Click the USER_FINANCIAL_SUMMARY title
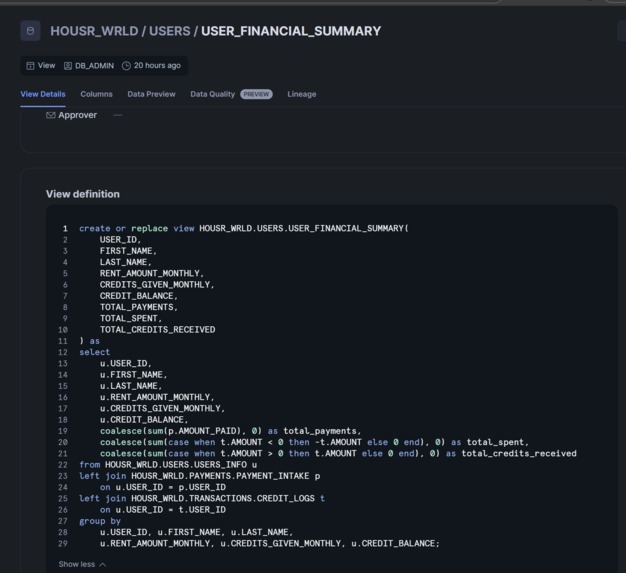This screenshot has width=626, height=573. click(x=291, y=31)
